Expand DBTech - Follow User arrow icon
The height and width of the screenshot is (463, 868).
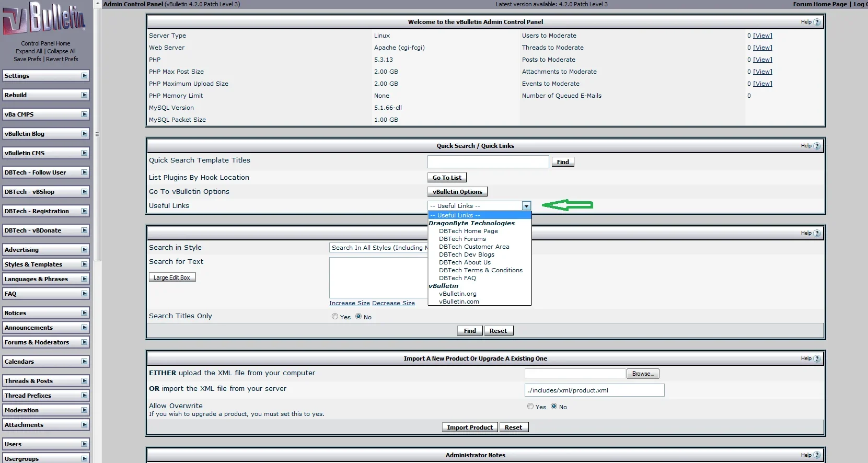point(84,172)
